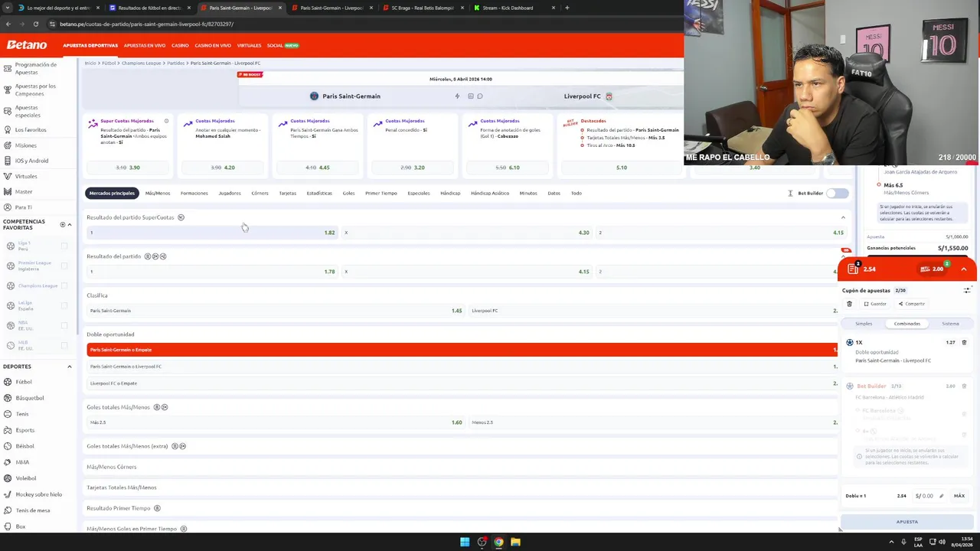
Task: Clear all bets with trash icon under Cupón
Action: 849,304
